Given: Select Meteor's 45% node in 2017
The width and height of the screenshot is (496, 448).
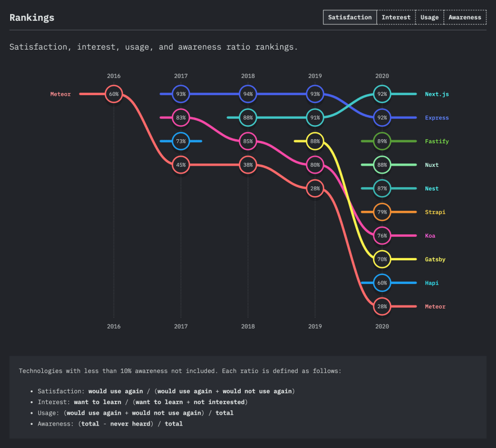Looking at the screenshot, I should click(x=181, y=165).
